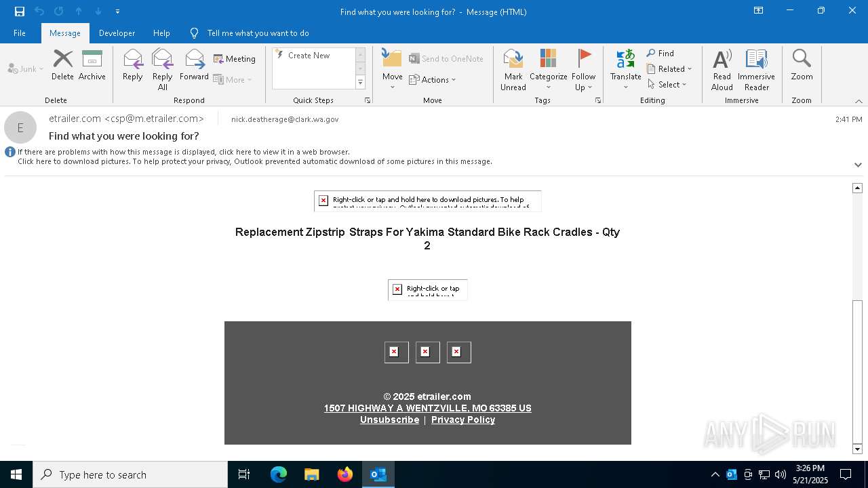Open Ribbon Display Options
The image size is (868, 488).
tap(759, 11)
